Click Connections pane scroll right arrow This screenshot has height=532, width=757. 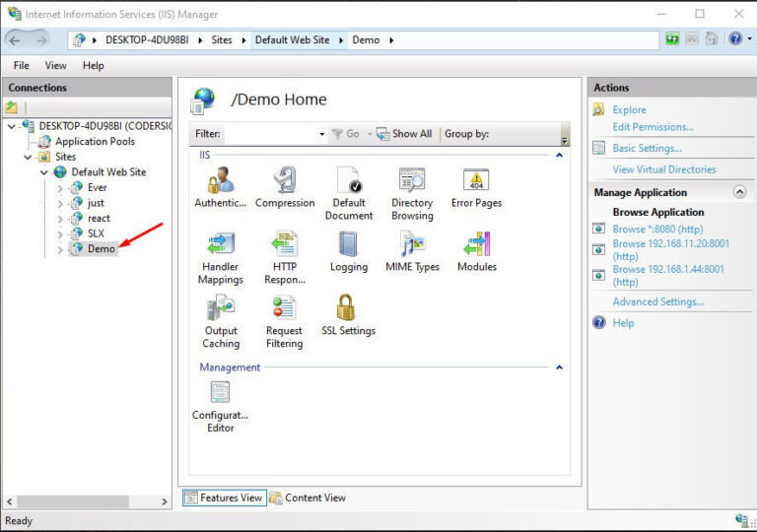[x=165, y=501]
